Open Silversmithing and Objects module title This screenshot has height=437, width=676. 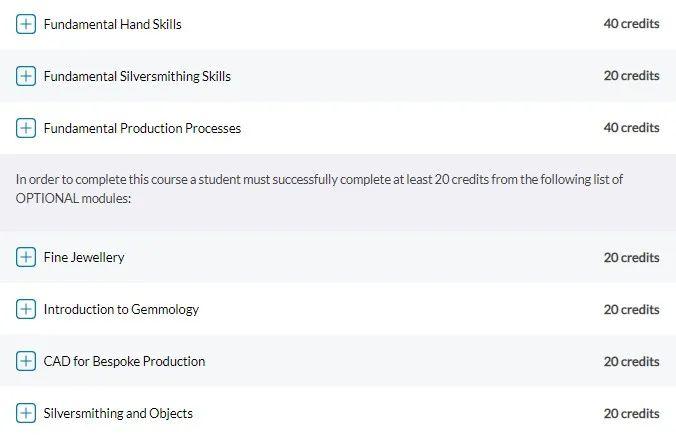point(118,413)
